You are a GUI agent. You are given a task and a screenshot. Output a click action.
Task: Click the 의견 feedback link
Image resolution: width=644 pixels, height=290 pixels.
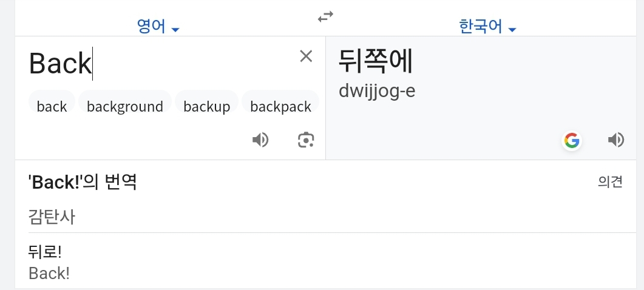[610, 182]
